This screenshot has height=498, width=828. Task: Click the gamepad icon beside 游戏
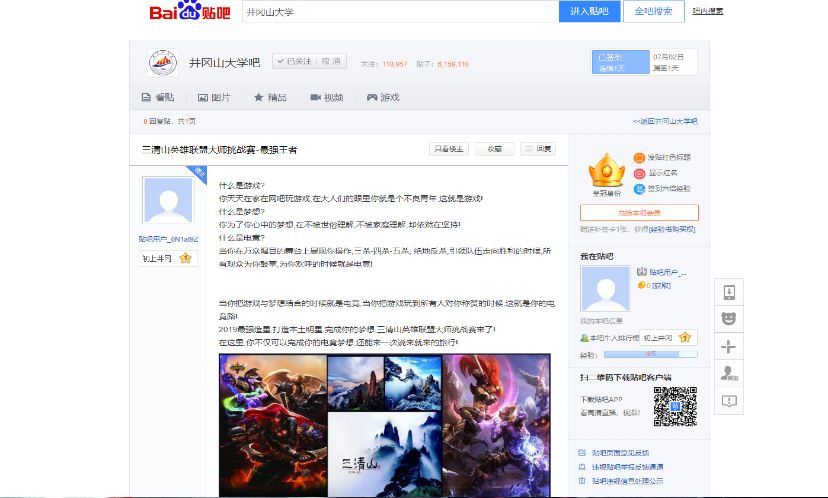coord(372,97)
